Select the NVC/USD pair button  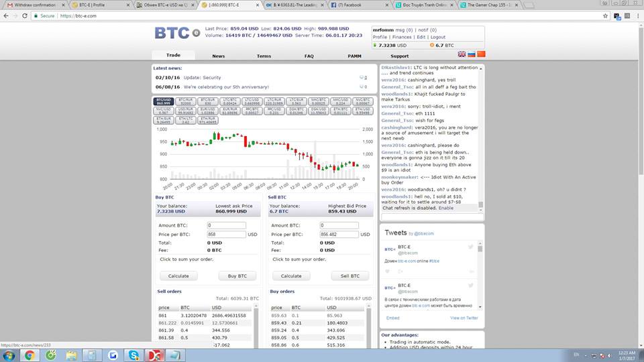(164, 111)
